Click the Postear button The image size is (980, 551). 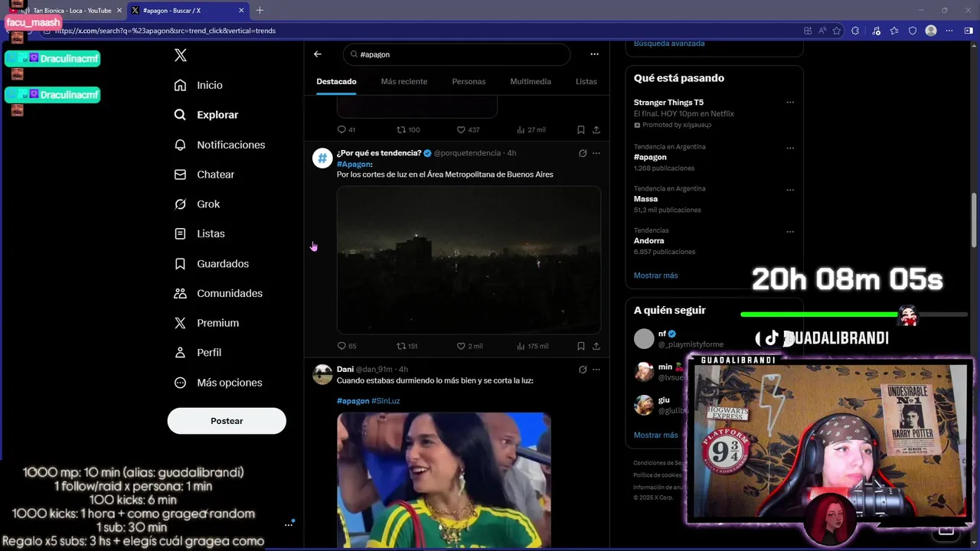(x=227, y=421)
